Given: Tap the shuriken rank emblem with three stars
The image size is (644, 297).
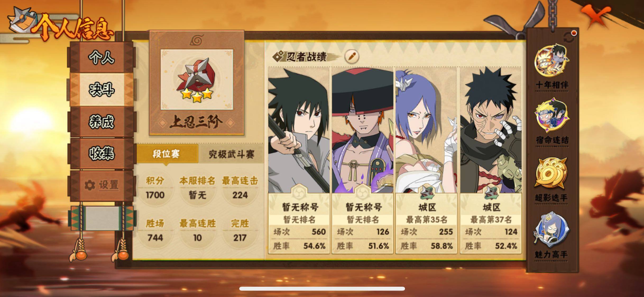Looking at the screenshot, I should point(197,80).
